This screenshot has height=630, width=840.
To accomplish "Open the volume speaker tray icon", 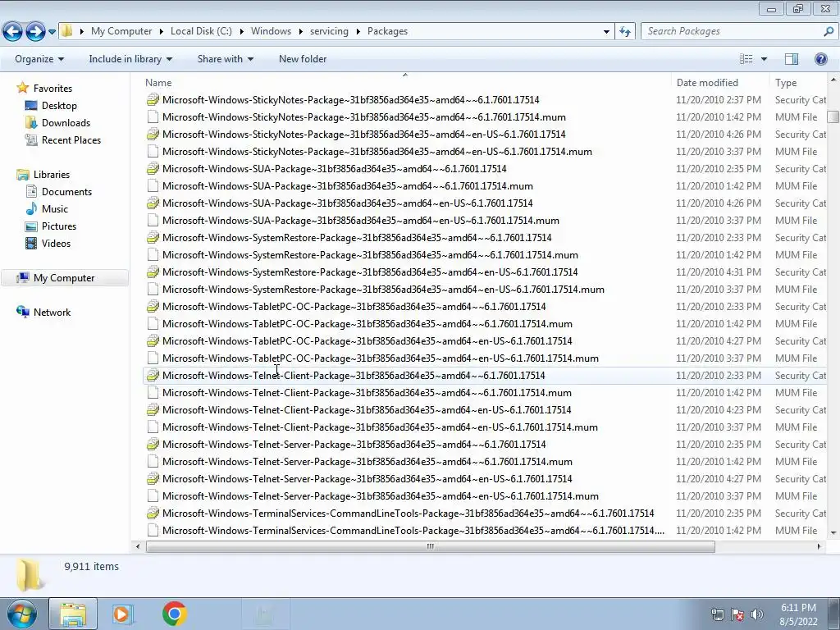I will [756, 614].
